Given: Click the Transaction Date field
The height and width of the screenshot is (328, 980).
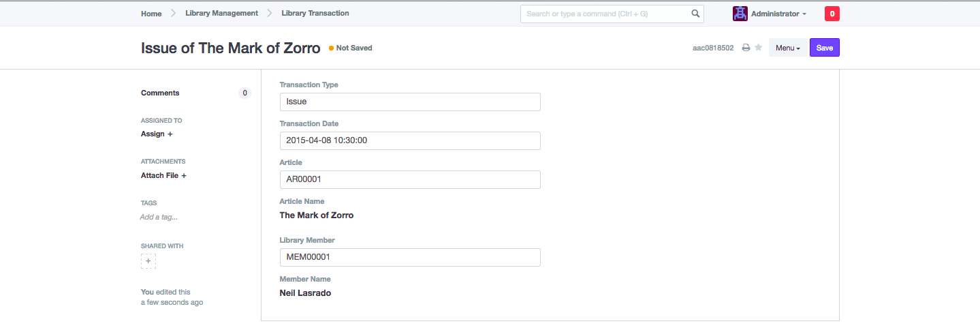Looking at the screenshot, I should coord(410,140).
